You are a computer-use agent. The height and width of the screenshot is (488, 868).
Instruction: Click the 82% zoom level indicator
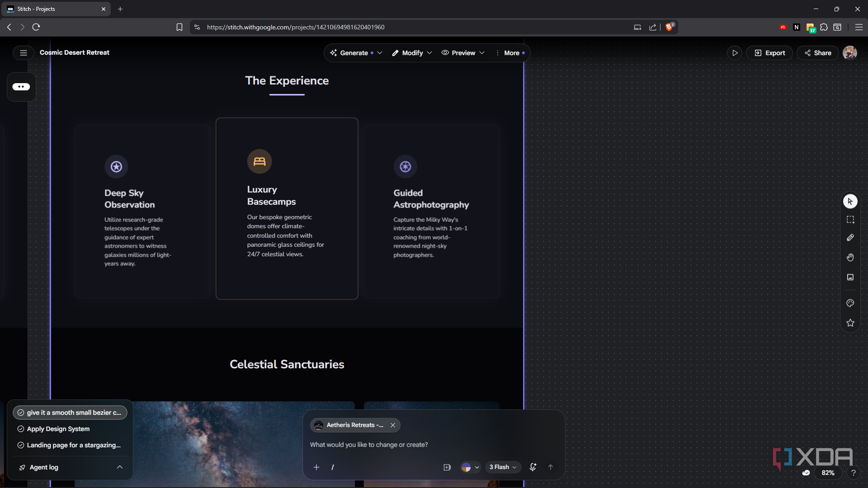coord(828,473)
